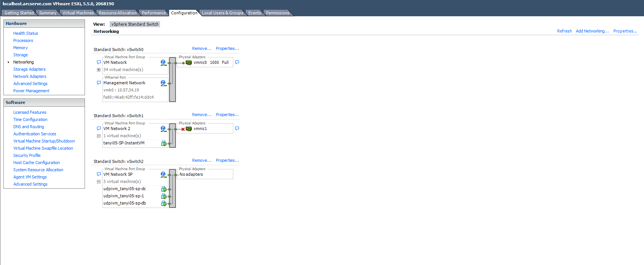Open Authentication Services

click(x=35, y=134)
